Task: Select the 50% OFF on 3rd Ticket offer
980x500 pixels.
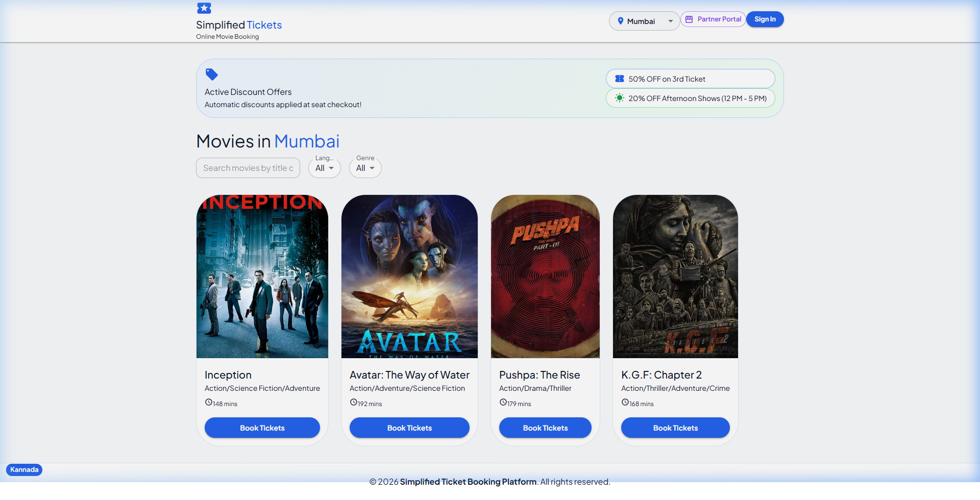Action: pos(690,79)
